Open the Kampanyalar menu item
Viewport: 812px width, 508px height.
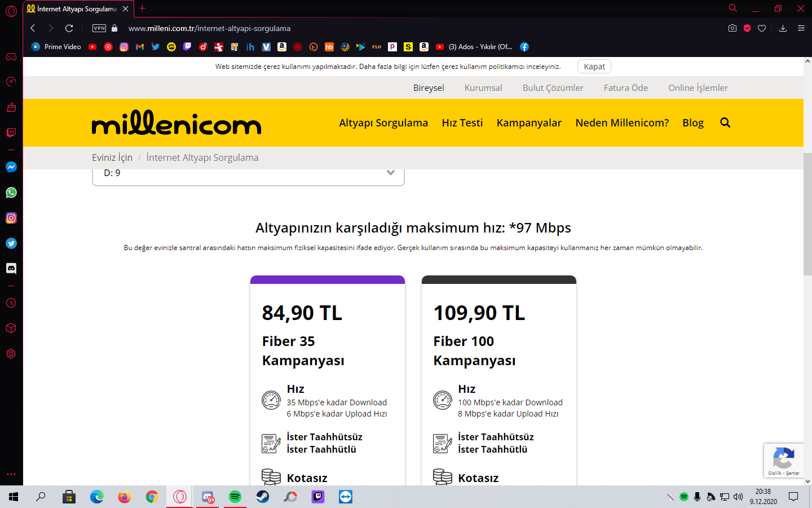[x=529, y=123]
